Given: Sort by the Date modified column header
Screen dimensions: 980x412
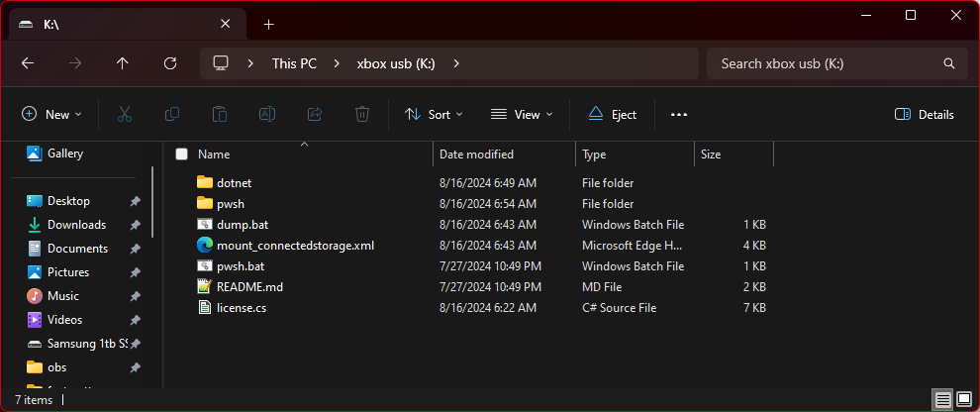Looking at the screenshot, I should click(x=504, y=154).
